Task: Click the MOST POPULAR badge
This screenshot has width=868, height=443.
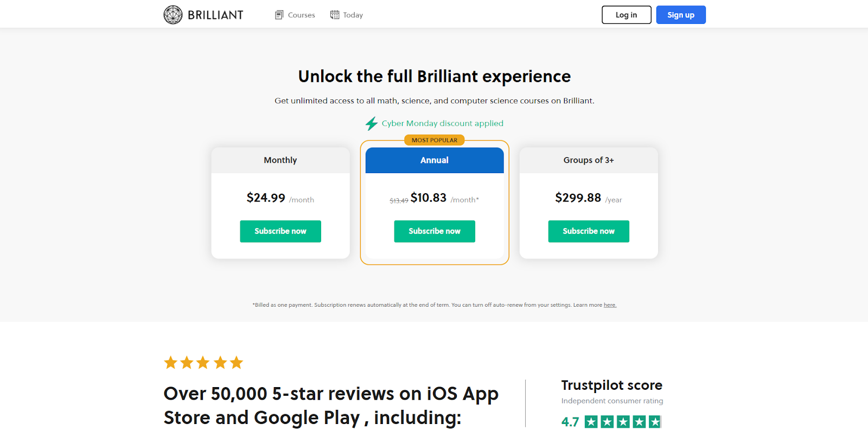Action: coord(435,140)
